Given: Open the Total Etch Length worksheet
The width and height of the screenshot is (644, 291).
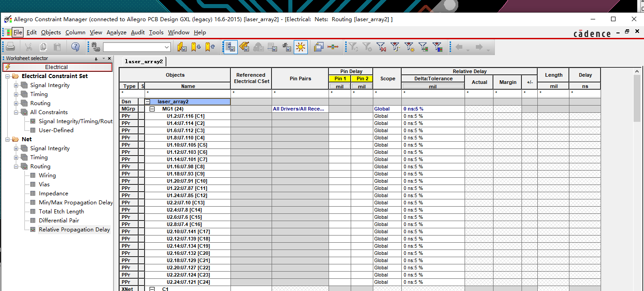Looking at the screenshot, I should pos(61,212).
